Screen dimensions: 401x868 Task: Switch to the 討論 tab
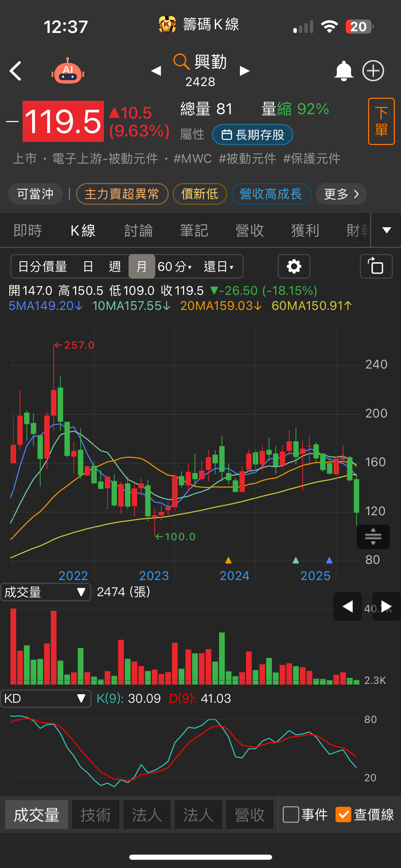coord(138,230)
